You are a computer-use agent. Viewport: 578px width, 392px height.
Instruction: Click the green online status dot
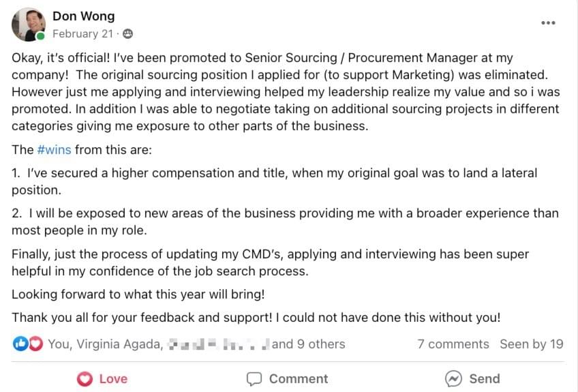[x=42, y=36]
